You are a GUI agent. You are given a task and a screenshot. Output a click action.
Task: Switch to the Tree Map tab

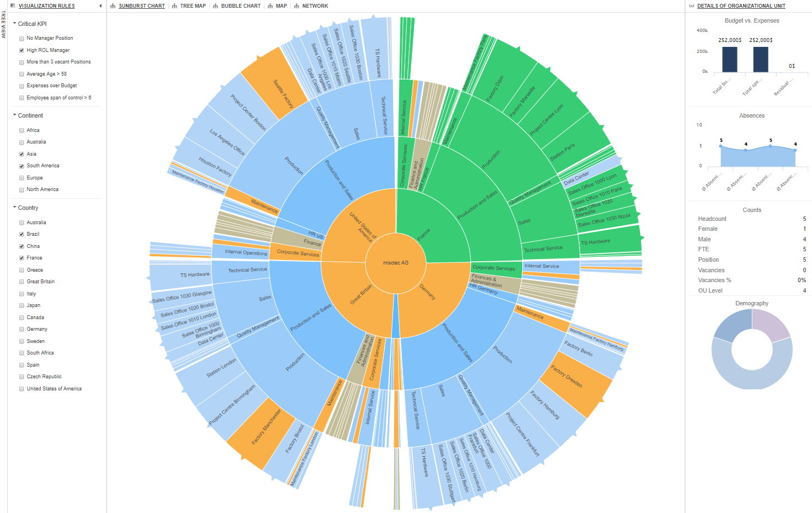(193, 6)
